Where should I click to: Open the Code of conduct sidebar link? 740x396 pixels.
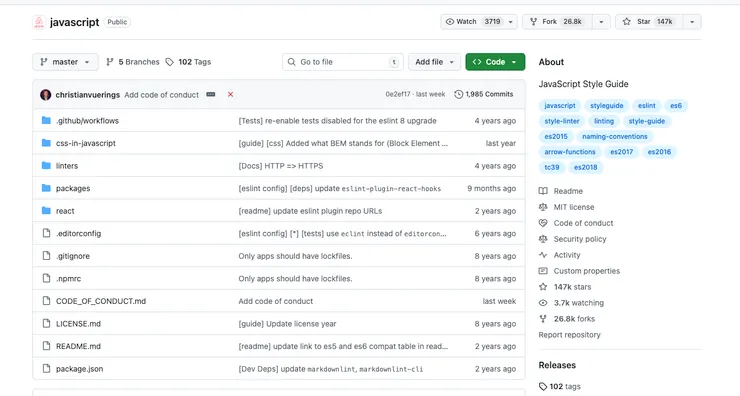[583, 223]
